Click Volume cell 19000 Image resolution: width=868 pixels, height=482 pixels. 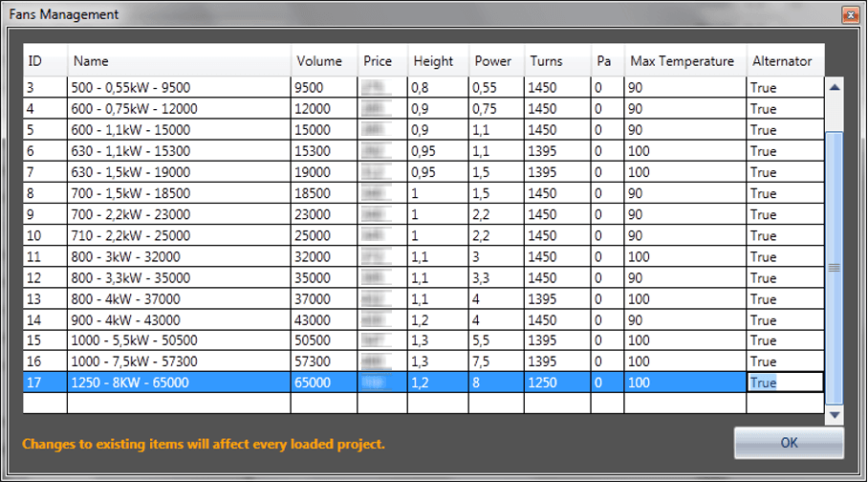tap(324, 172)
